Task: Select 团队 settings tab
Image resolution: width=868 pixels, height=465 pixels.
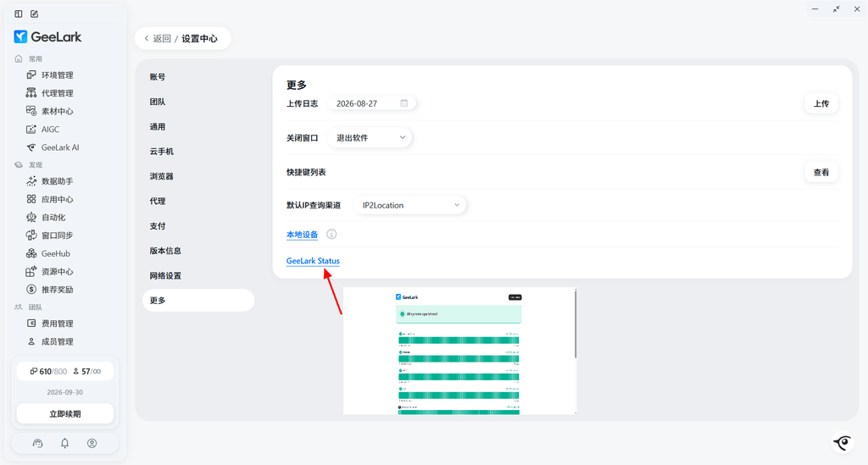Action: pos(198,102)
